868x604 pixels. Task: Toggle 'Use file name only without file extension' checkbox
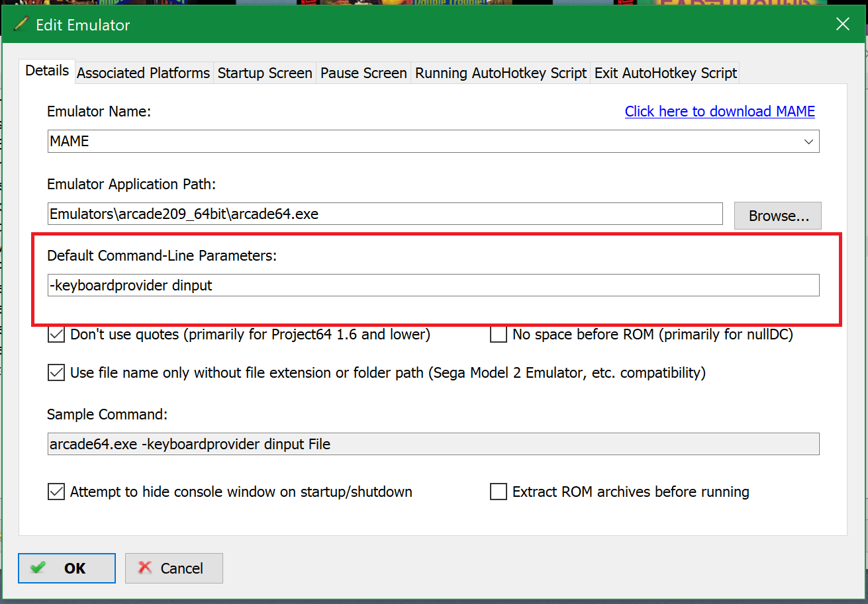56,373
